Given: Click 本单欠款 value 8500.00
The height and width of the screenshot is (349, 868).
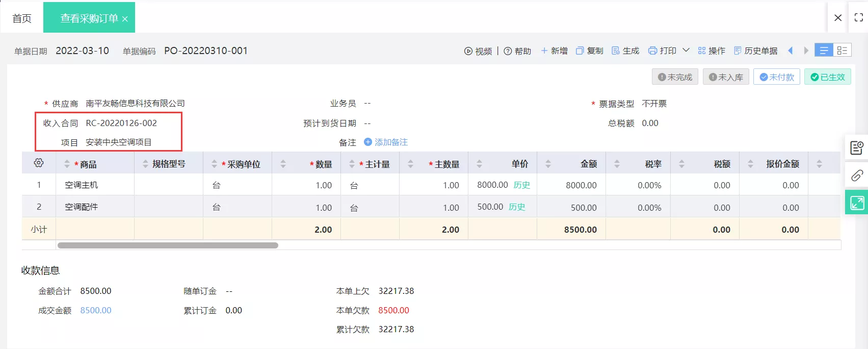Looking at the screenshot, I should [393, 310].
